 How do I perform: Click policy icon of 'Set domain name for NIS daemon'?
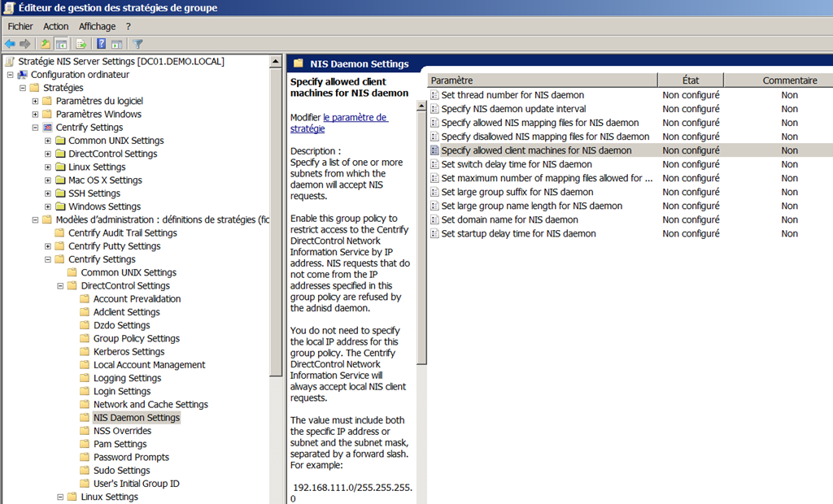pos(434,219)
